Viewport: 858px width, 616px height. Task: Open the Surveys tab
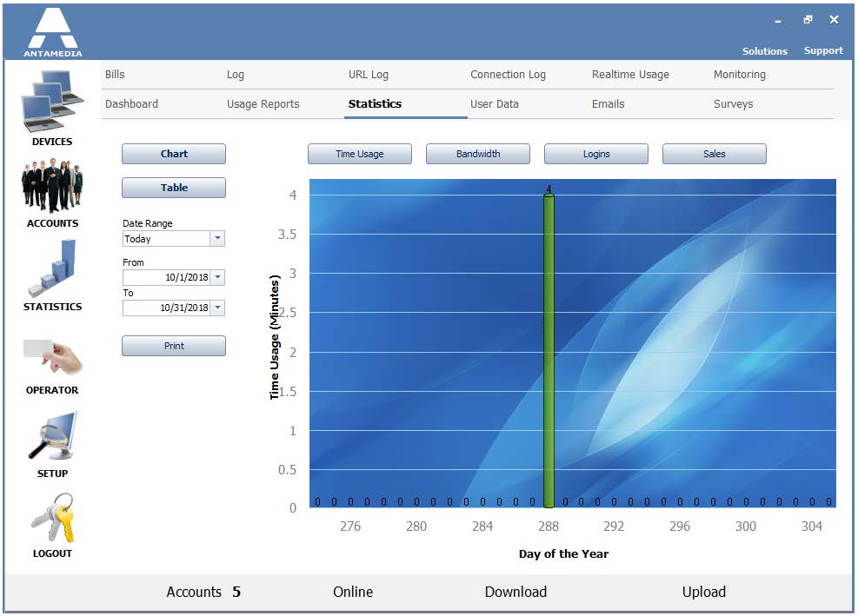coord(733,104)
